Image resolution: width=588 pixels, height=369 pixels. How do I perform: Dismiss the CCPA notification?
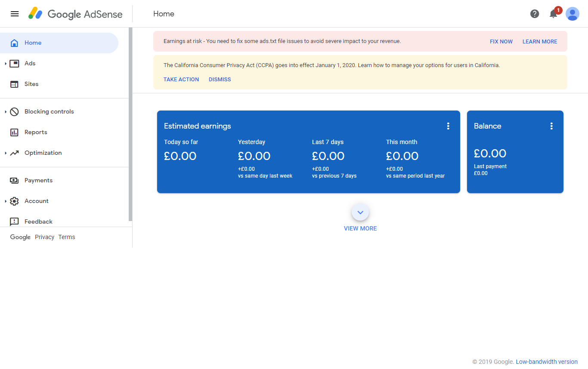[220, 80]
